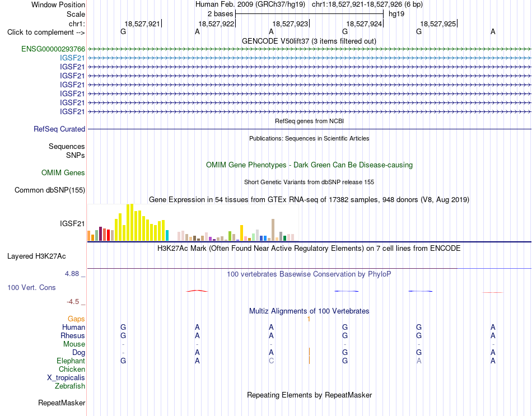
Task: Click the orange Gaps label
Action: point(76,319)
